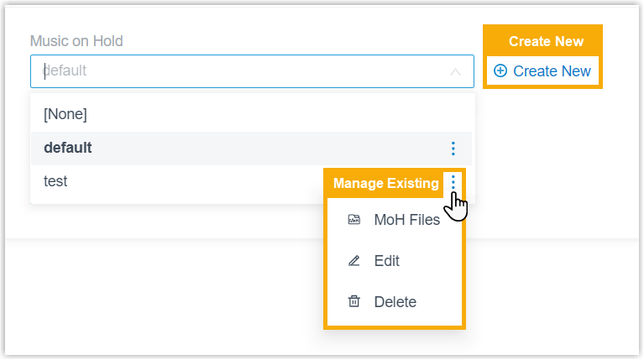Click the Manage Existing callout label
The image size is (644, 360).
[385, 183]
